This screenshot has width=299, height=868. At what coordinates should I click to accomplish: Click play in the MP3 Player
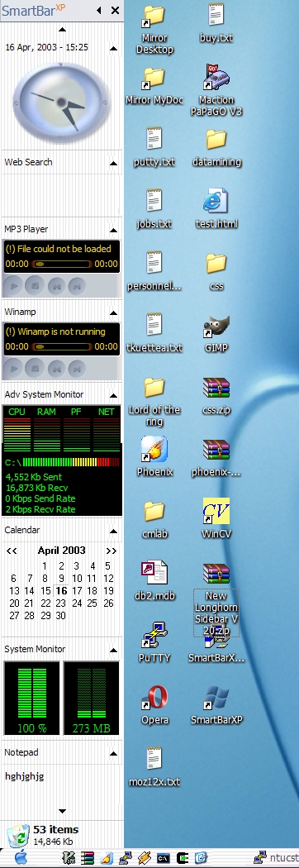(14, 286)
